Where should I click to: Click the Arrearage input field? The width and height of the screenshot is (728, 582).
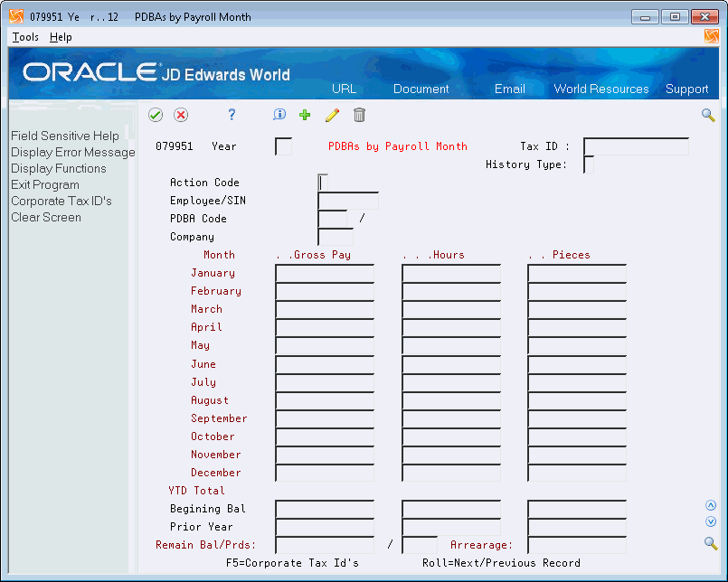577,545
